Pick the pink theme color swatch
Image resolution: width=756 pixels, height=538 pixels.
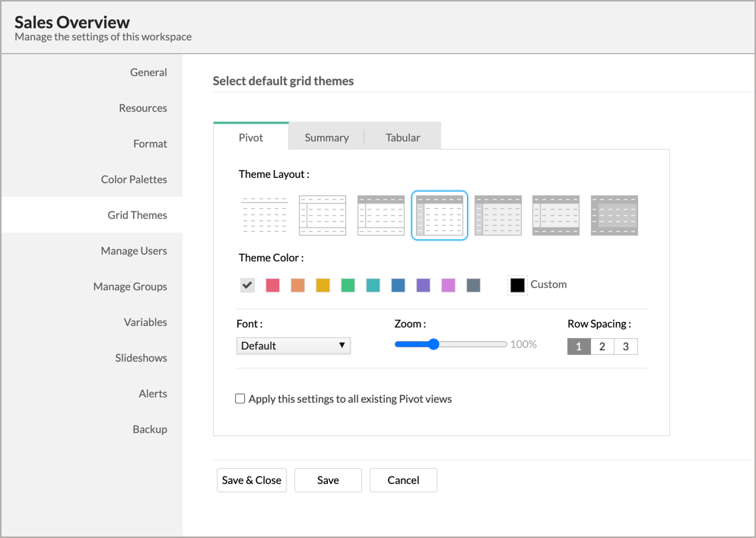pyautogui.click(x=448, y=285)
